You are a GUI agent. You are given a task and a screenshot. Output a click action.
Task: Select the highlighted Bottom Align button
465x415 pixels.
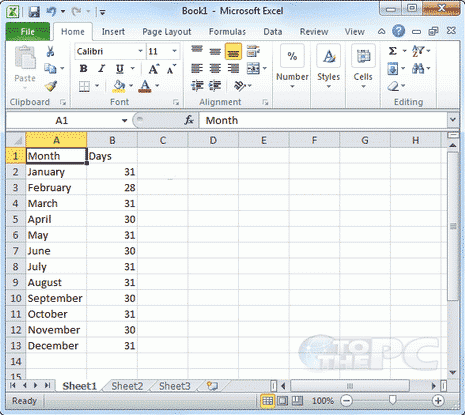coord(233,52)
